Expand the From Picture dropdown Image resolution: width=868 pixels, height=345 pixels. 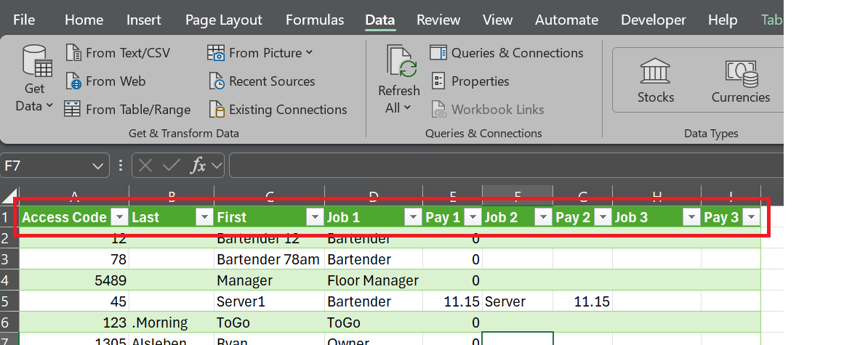pos(309,53)
